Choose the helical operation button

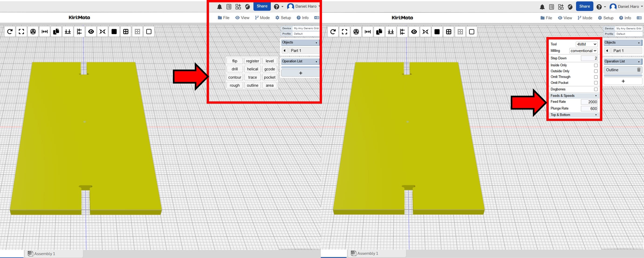pyautogui.click(x=252, y=69)
